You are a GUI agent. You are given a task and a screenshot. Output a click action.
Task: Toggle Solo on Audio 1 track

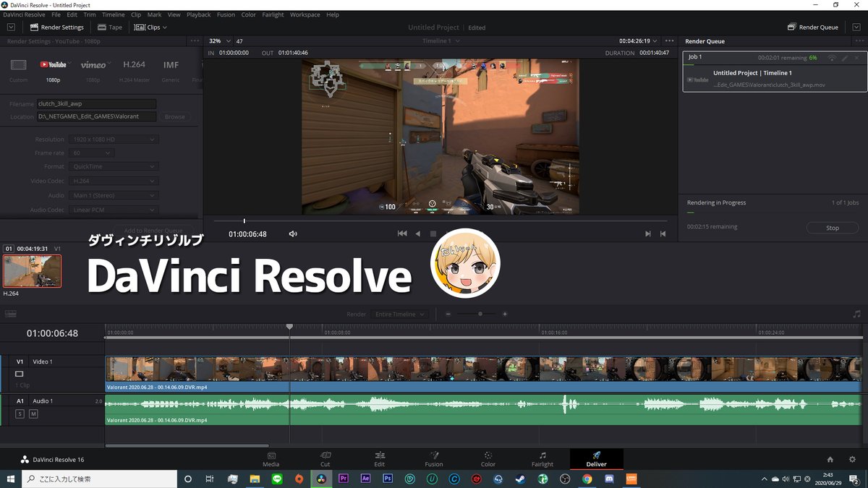[x=20, y=414]
